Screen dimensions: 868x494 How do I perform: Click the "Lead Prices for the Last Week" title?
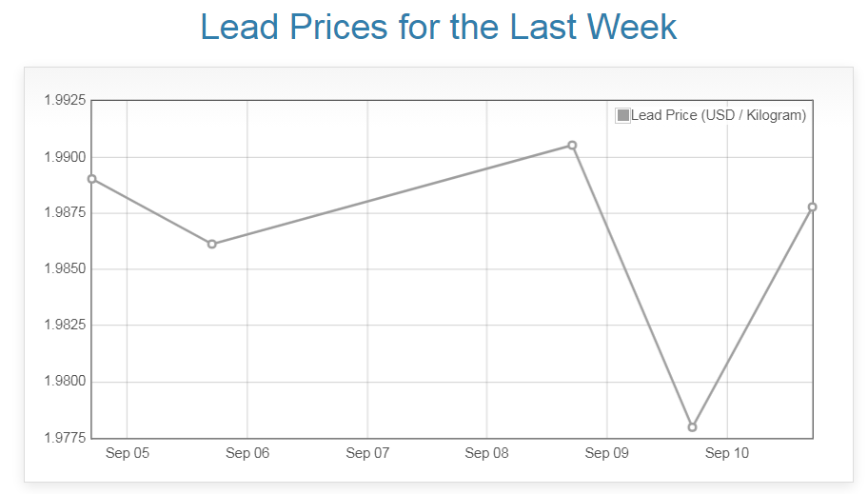[x=439, y=27]
